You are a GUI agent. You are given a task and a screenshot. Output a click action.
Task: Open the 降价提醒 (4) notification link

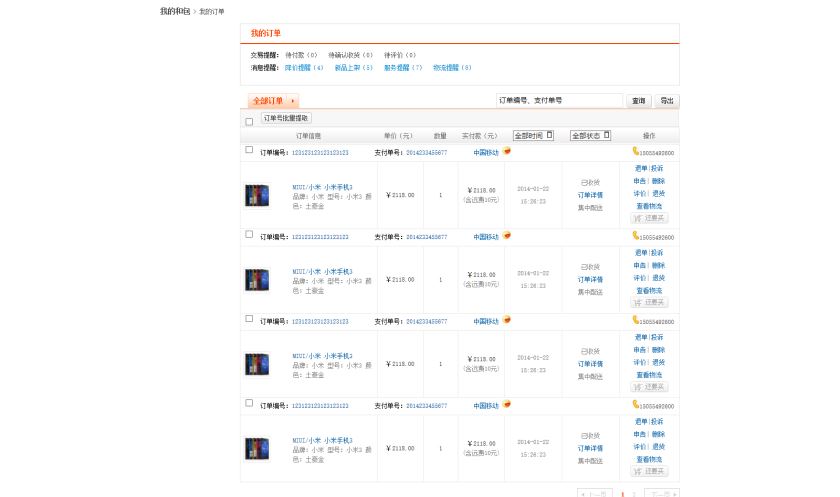304,67
